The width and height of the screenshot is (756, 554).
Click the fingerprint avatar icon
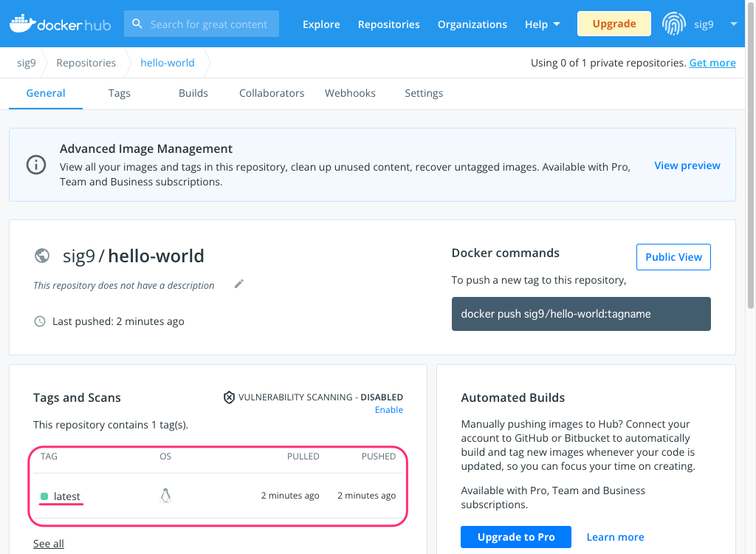click(673, 24)
